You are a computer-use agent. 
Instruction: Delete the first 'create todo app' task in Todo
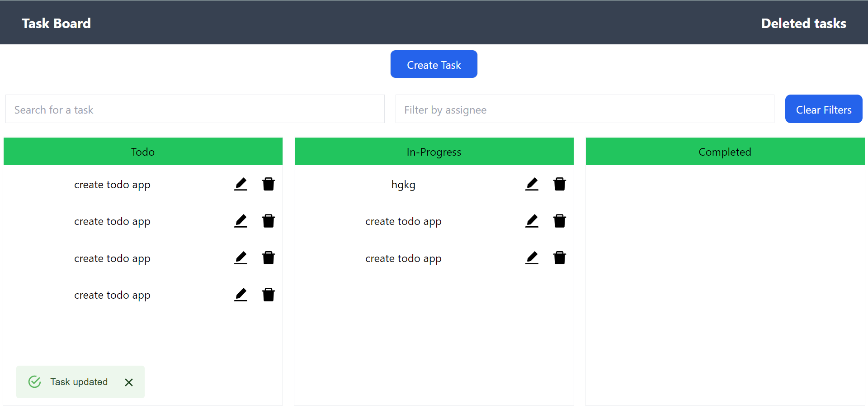pos(268,184)
